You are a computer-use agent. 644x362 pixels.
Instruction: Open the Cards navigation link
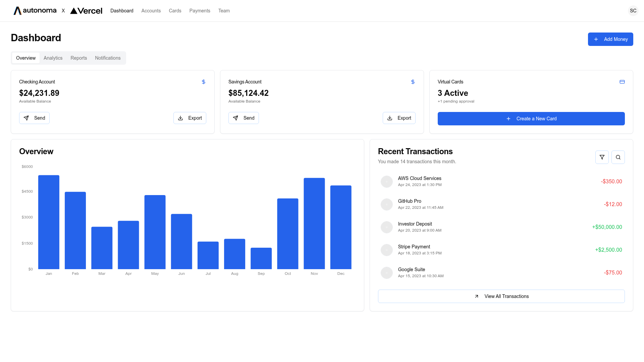(x=175, y=11)
